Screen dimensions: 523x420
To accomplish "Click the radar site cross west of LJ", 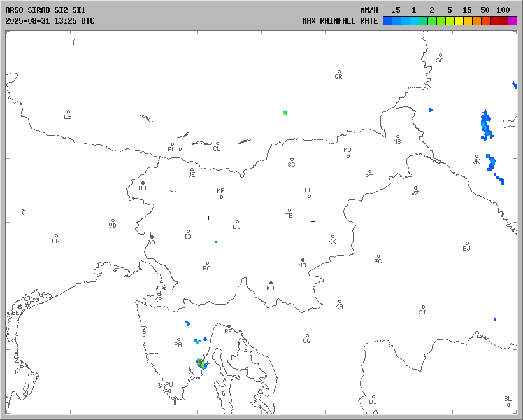I will [208, 218].
